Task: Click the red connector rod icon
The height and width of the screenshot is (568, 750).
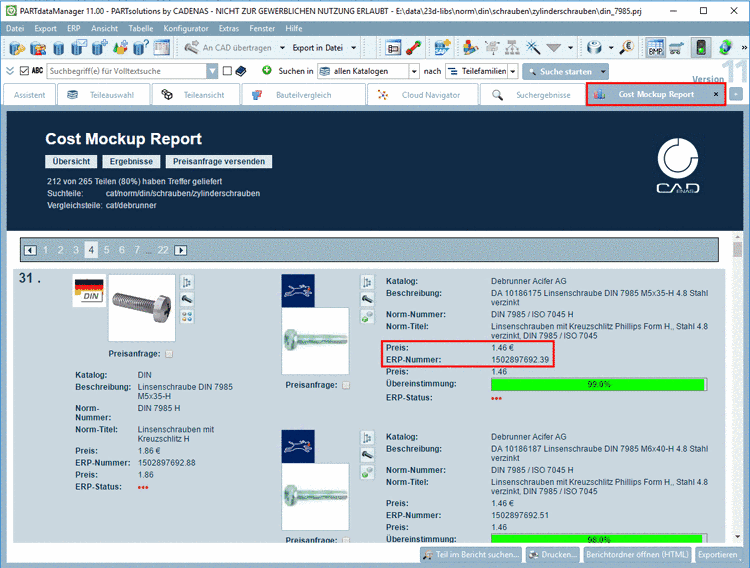Action: [x=413, y=48]
